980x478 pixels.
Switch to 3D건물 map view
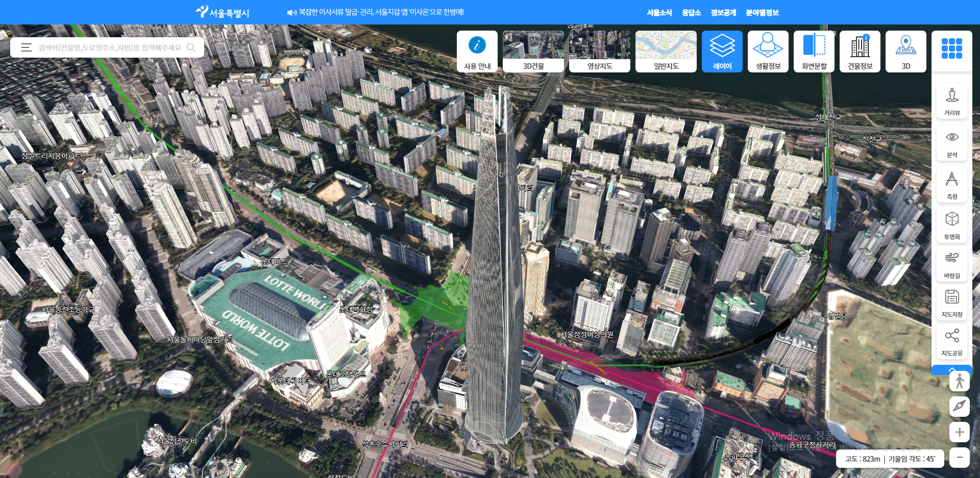(x=533, y=52)
